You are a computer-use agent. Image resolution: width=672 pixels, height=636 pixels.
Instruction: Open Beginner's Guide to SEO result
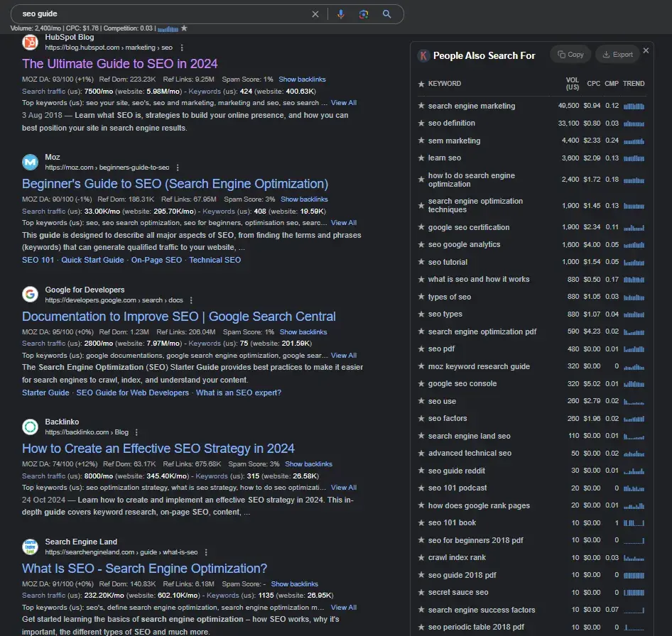point(175,184)
